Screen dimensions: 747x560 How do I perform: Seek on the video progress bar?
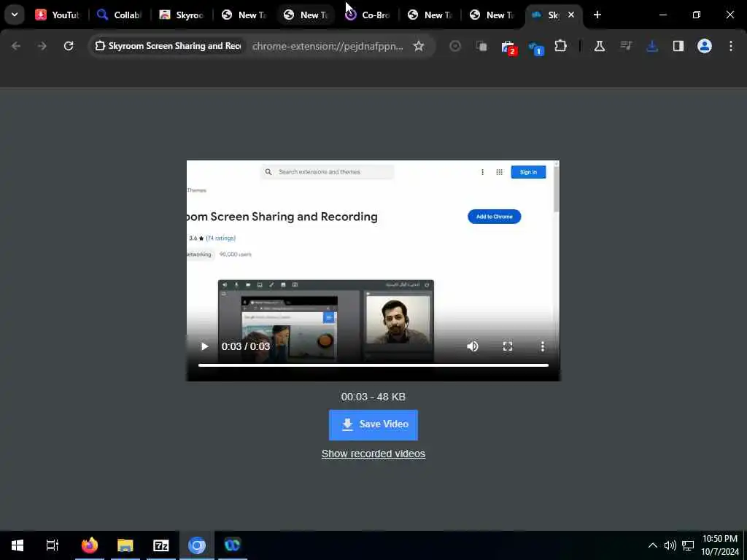[x=373, y=365]
